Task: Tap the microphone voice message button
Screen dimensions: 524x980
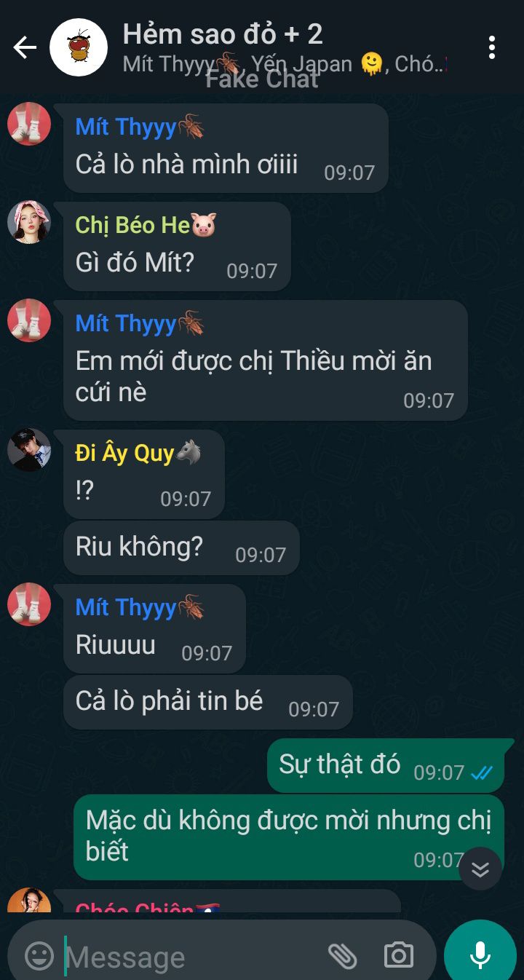Action: pos(480,955)
